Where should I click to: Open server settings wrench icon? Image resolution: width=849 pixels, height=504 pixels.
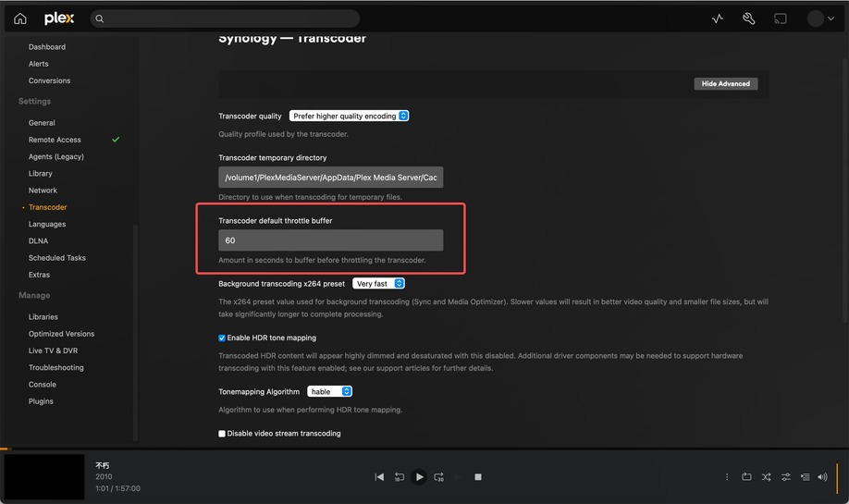click(x=749, y=18)
